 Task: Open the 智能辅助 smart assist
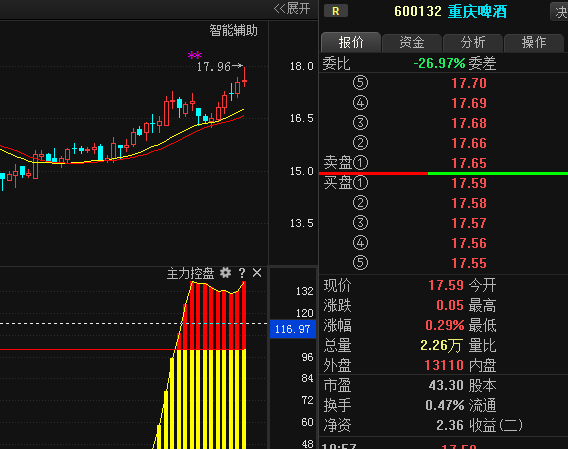point(233,30)
